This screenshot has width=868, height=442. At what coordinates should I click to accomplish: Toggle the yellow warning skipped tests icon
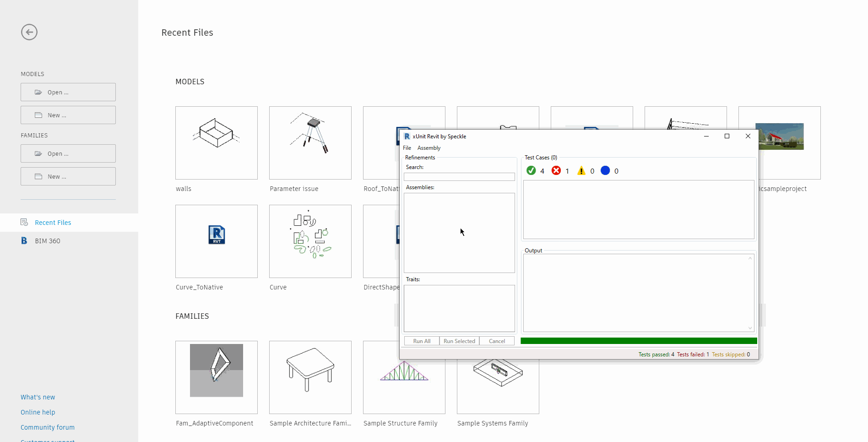tap(581, 171)
